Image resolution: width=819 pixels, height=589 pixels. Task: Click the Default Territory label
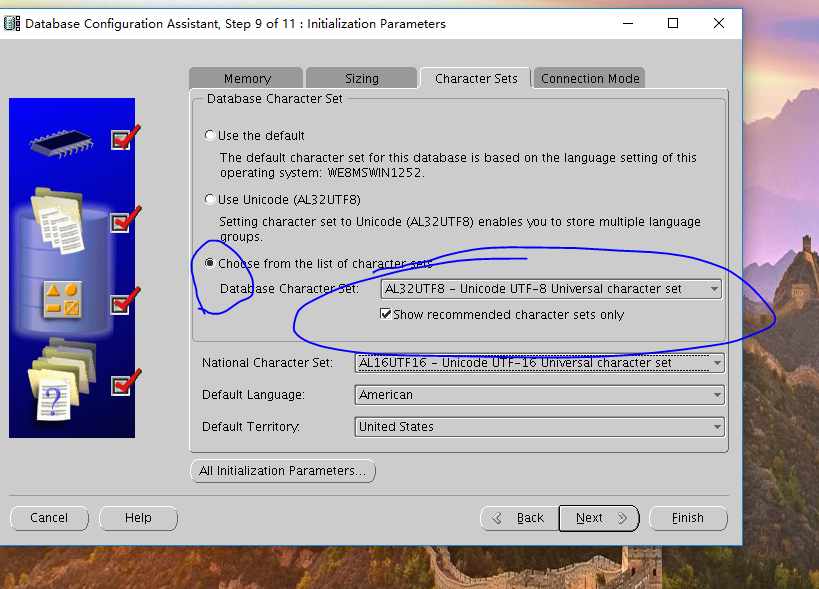point(251,427)
